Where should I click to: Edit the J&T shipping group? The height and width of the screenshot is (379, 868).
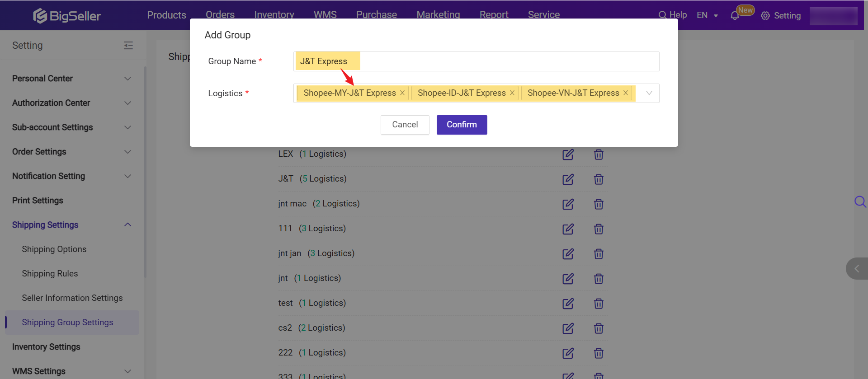click(568, 179)
